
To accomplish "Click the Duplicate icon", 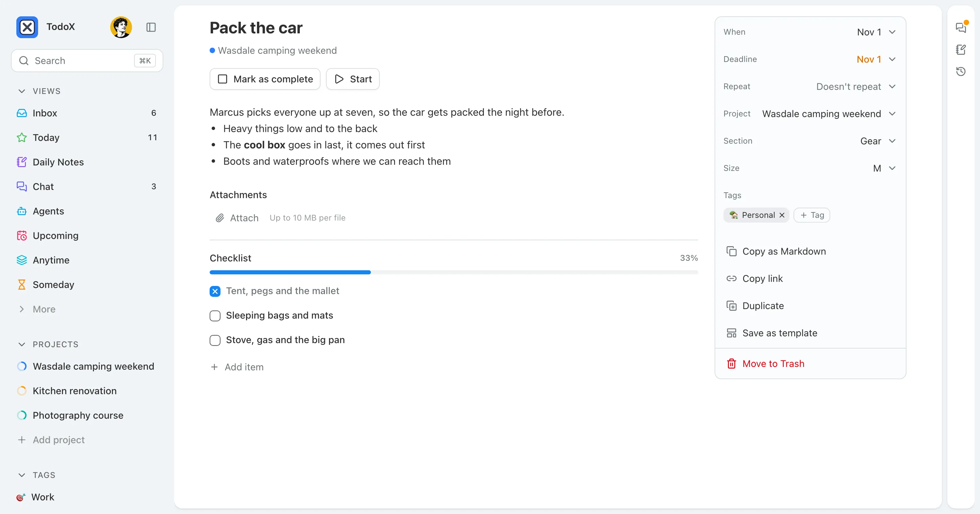I will coord(731,306).
